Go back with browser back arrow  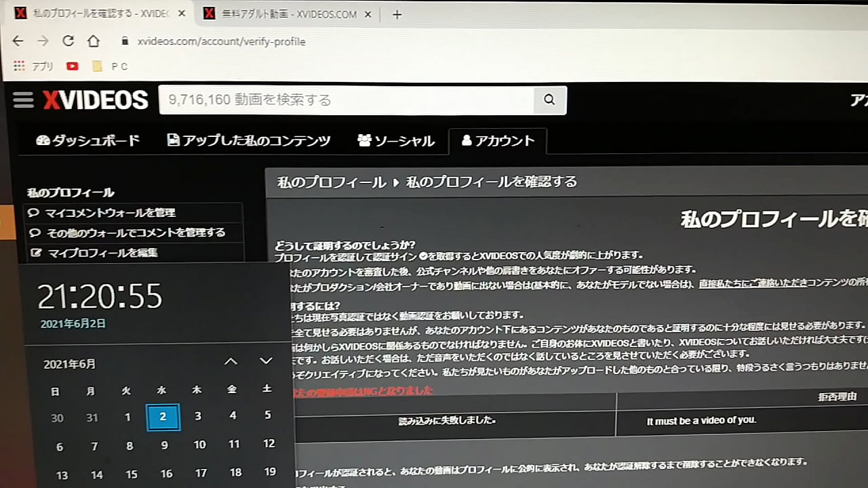18,41
